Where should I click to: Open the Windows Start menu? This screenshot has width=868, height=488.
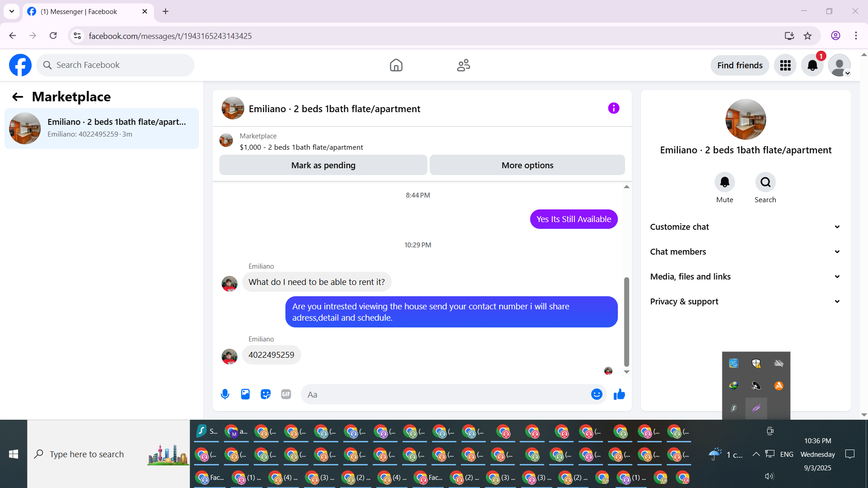(14, 454)
